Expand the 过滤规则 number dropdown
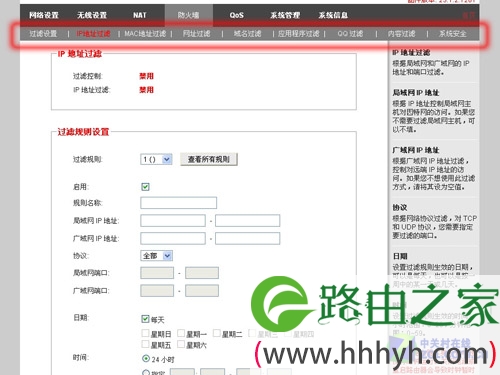This screenshot has height=375, width=500. [156, 159]
